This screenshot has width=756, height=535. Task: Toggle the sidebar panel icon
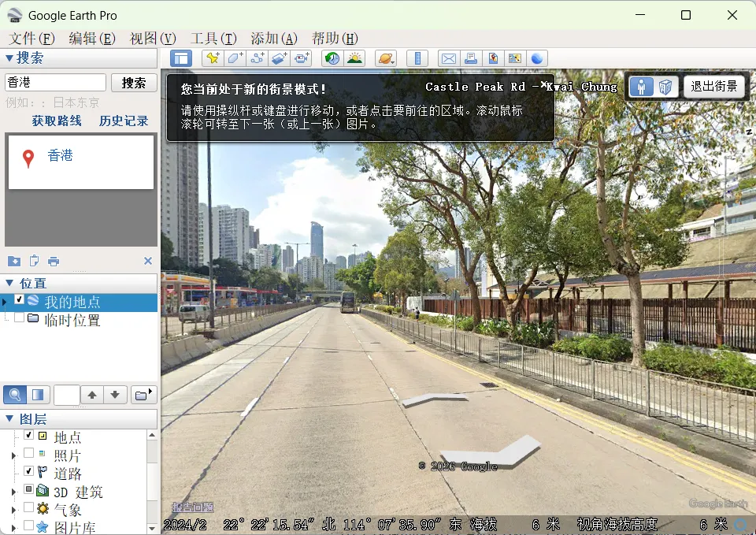point(182,58)
